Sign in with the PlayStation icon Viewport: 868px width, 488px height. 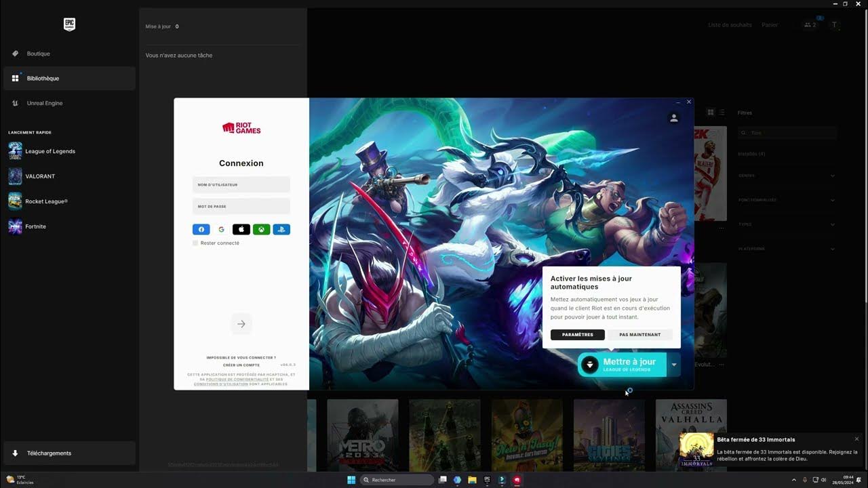[x=281, y=229]
